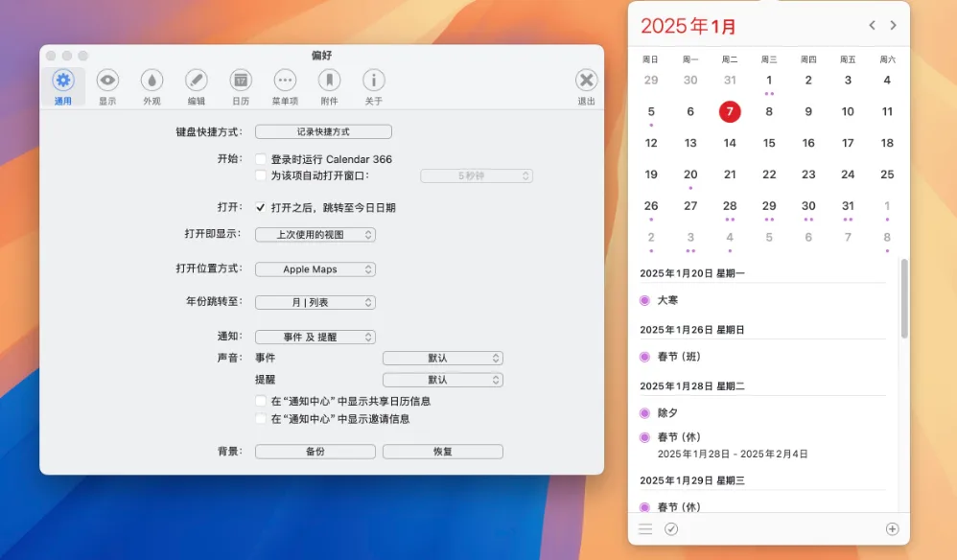This screenshot has height=560, width=957.
Task: Click the add event plus icon
Action: click(892, 528)
